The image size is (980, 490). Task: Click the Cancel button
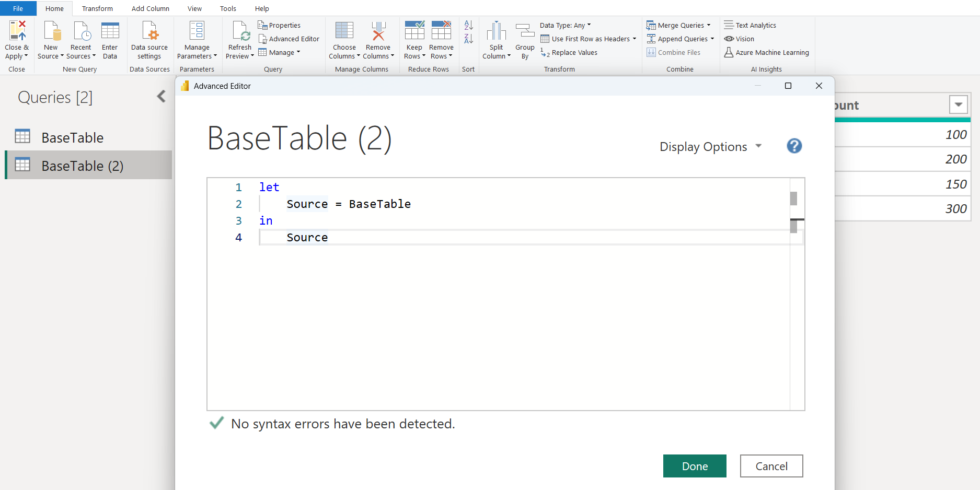[771, 466]
